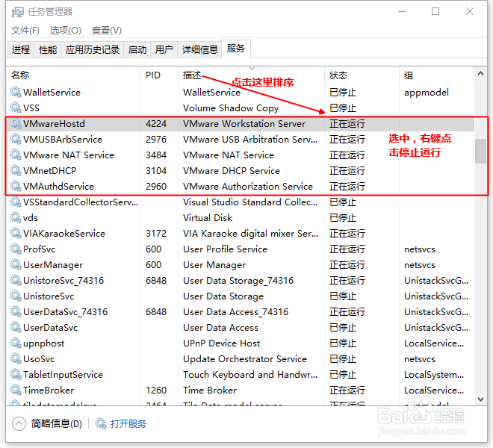The image size is (493, 448).
Task: Click gear icon beside VSStandardCollectorServ...
Action: (16, 202)
